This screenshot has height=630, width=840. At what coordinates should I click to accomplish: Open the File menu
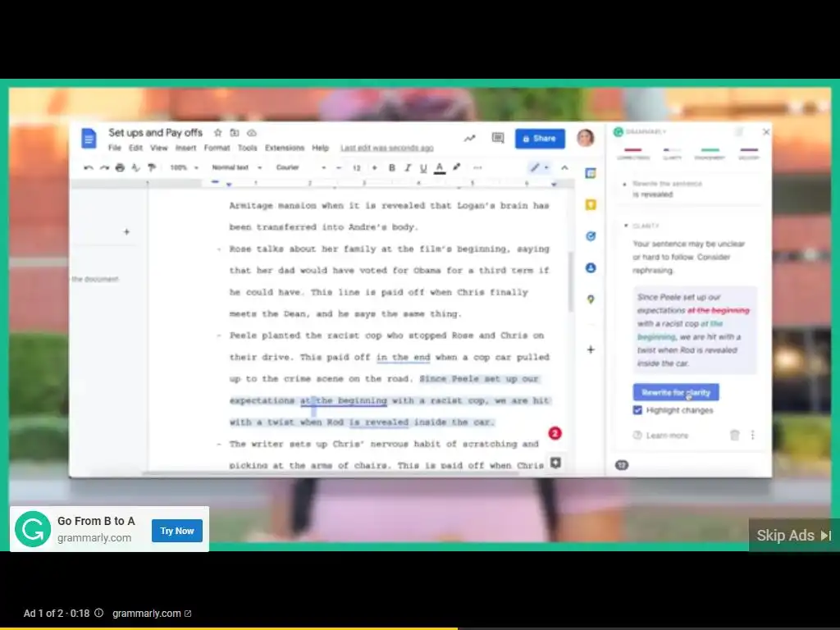point(115,148)
